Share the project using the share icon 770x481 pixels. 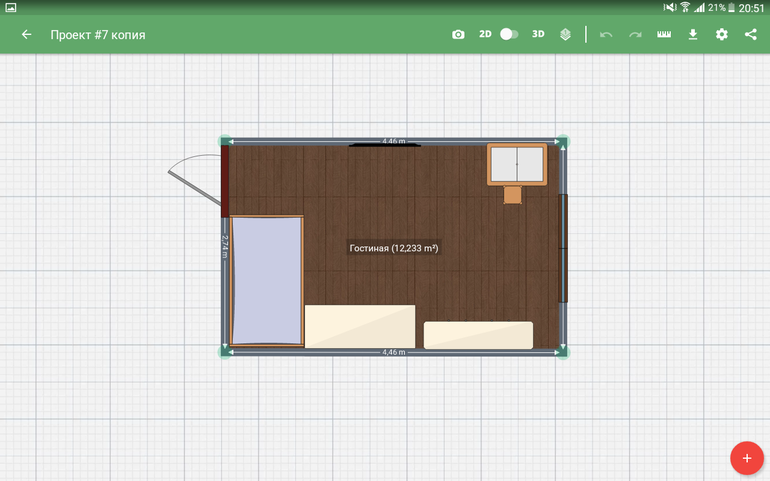click(x=751, y=34)
